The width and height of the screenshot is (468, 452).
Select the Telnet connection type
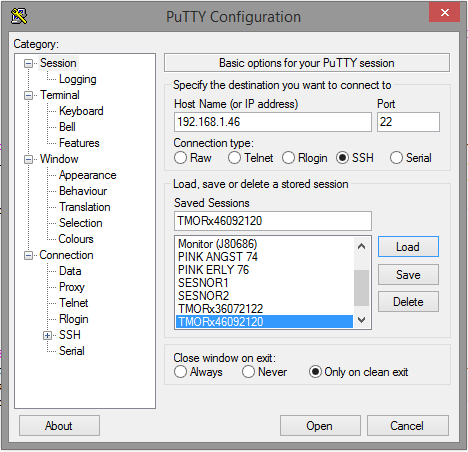click(x=234, y=158)
